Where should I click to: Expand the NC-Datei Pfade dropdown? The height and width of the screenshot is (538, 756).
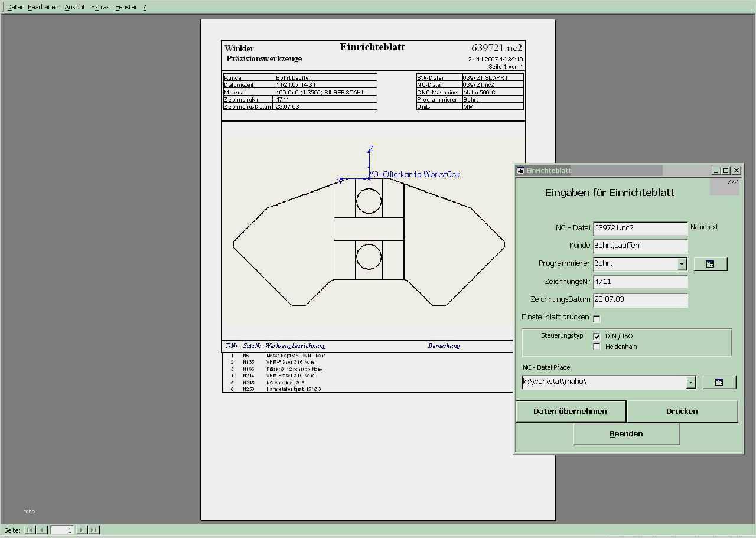point(690,382)
